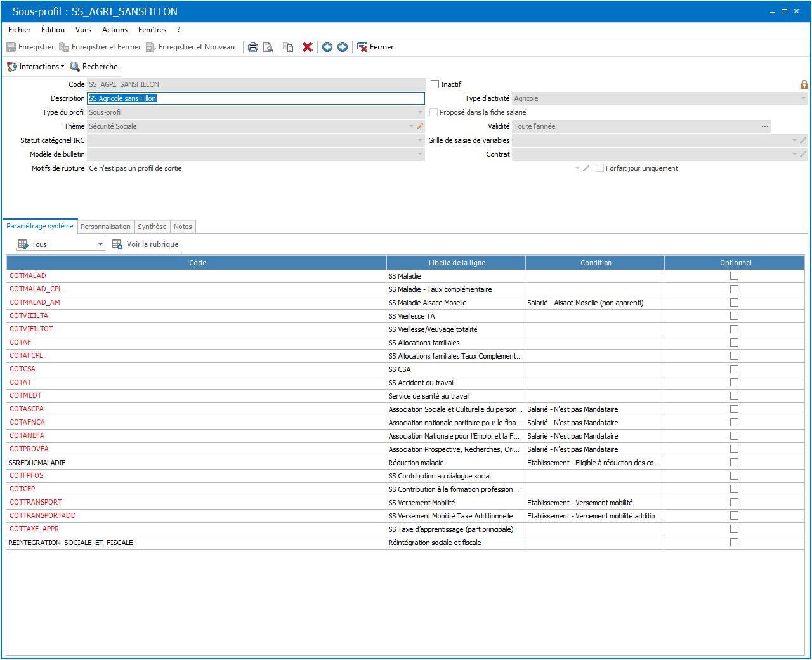812x660 pixels.
Task: Click the Fermer close-form icon
Action: [x=362, y=47]
